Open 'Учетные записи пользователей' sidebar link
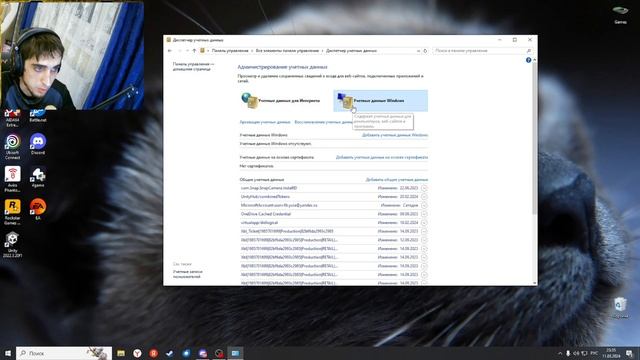This screenshot has height=360, width=640. tap(187, 274)
